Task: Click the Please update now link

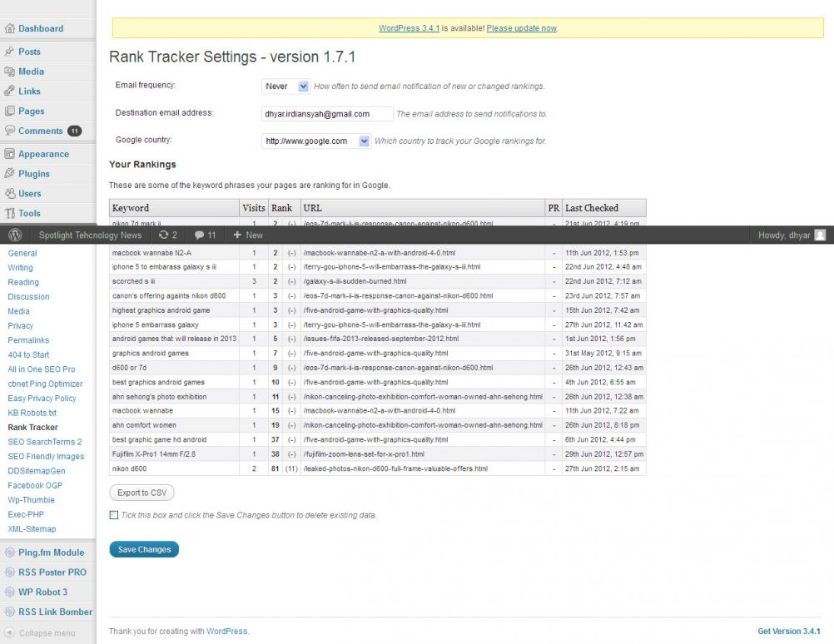Action: click(x=521, y=28)
